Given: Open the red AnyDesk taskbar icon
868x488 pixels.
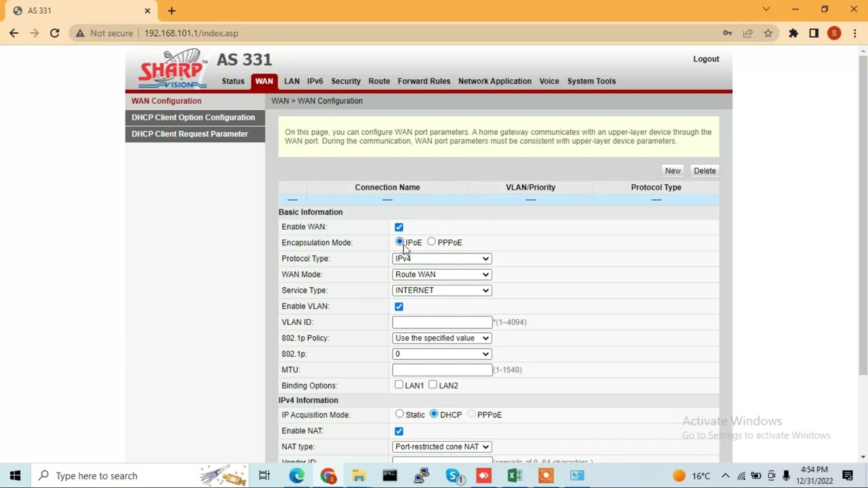Looking at the screenshot, I should 484,475.
